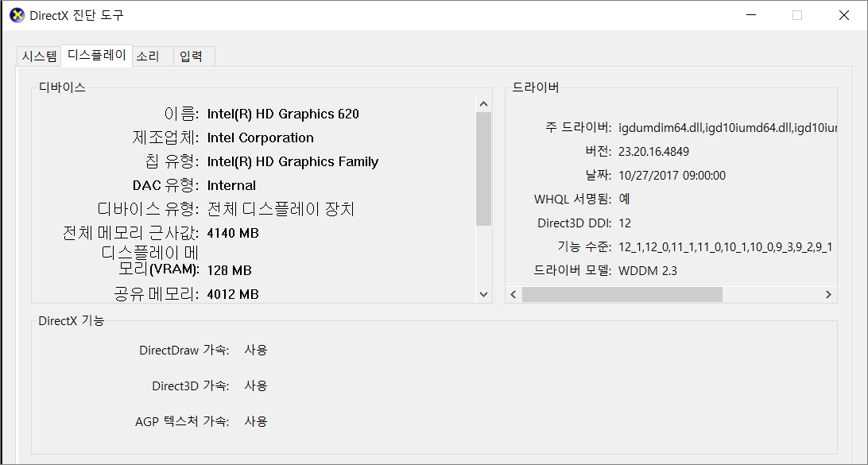Image resolution: width=868 pixels, height=465 pixels.
Task: Click the WDDM 2.3 driver model value
Action: (x=648, y=271)
